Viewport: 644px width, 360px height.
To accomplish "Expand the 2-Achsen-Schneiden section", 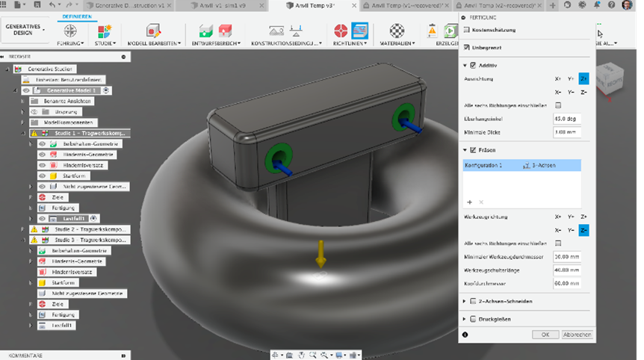I will 465,301.
